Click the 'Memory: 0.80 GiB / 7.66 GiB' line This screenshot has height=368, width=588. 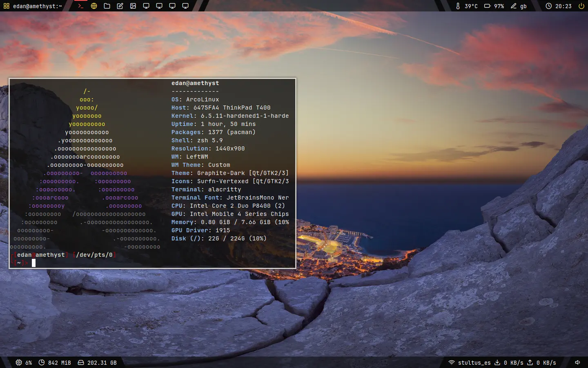(230, 222)
